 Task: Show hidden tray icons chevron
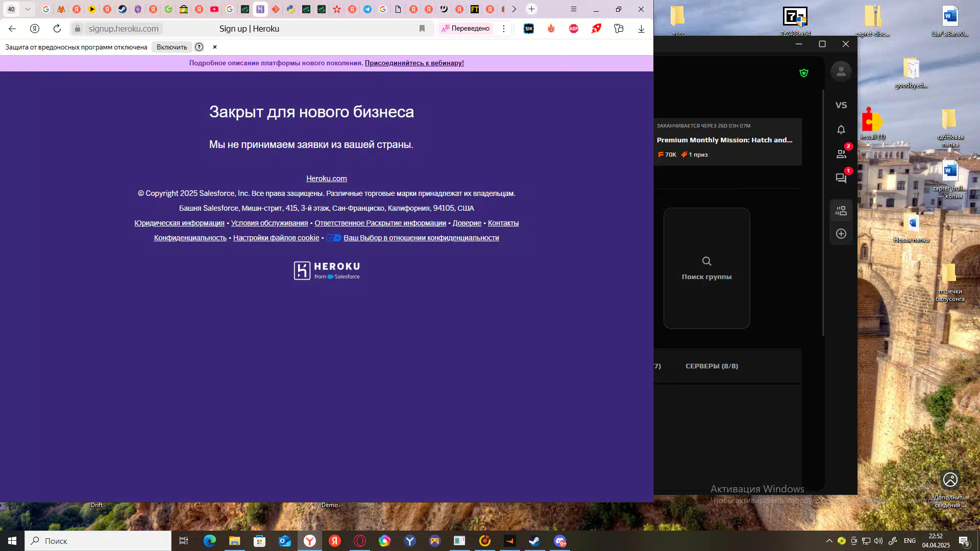(x=829, y=541)
